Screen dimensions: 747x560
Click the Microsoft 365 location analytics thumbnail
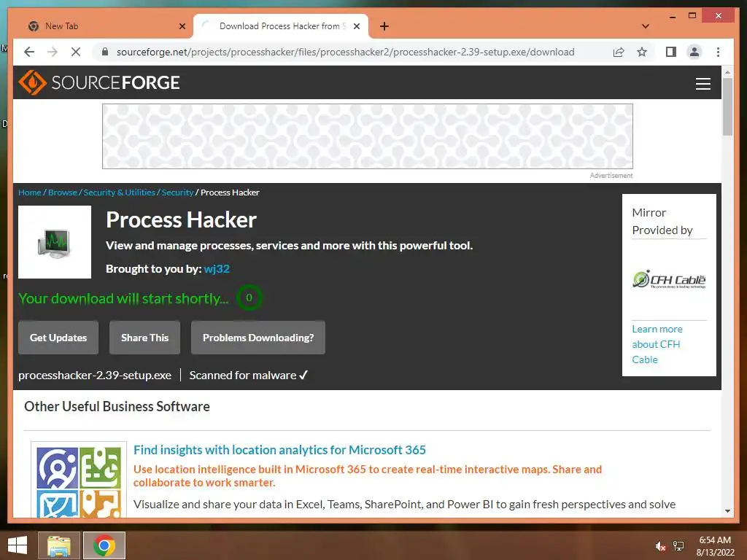click(x=79, y=481)
